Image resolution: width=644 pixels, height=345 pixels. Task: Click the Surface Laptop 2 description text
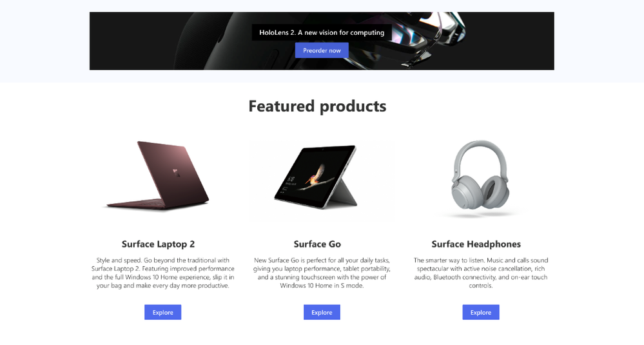[x=162, y=273]
